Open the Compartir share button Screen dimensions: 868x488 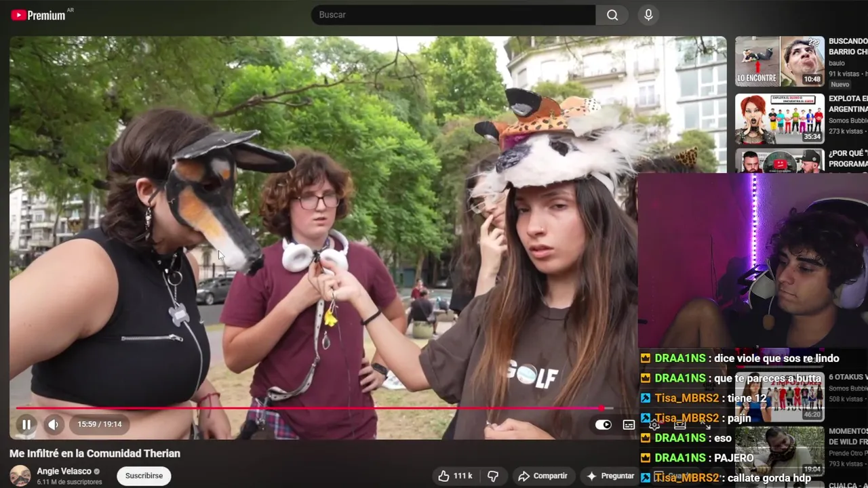coord(542,476)
